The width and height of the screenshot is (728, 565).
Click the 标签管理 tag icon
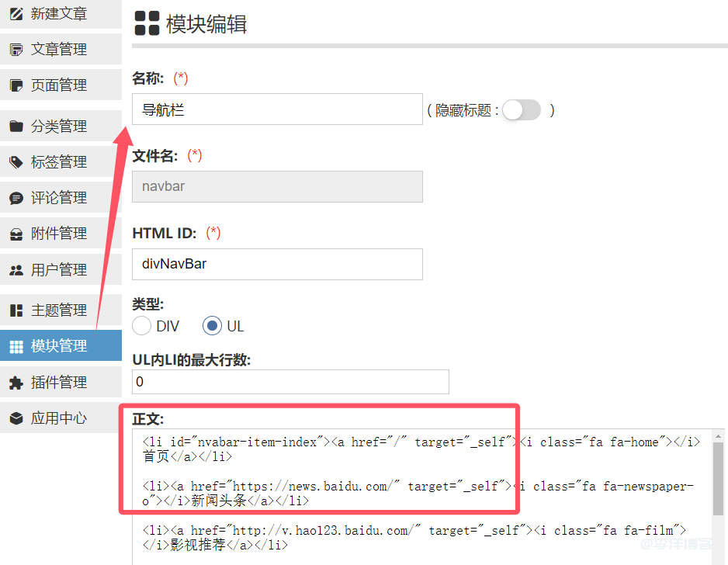pyautogui.click(x=16, y=162)
